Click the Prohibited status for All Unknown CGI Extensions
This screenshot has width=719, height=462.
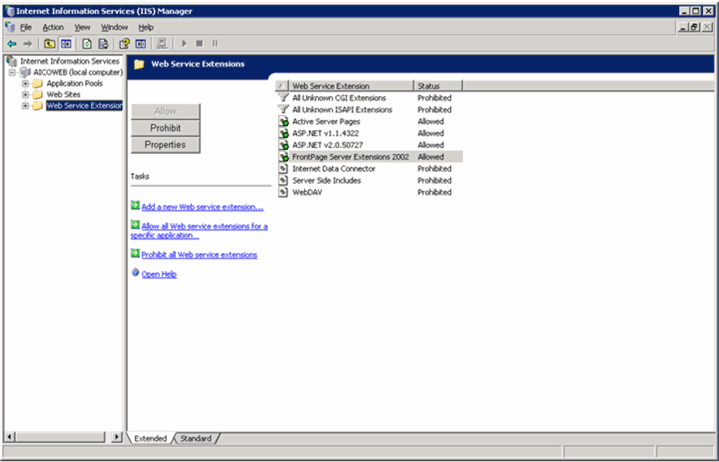pyautogui.click(x=434, y=98)
